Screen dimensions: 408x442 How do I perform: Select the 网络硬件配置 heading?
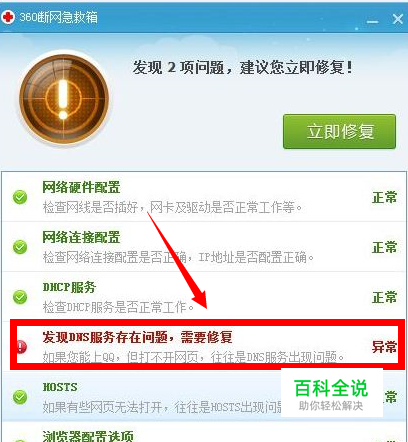(81, 187)
